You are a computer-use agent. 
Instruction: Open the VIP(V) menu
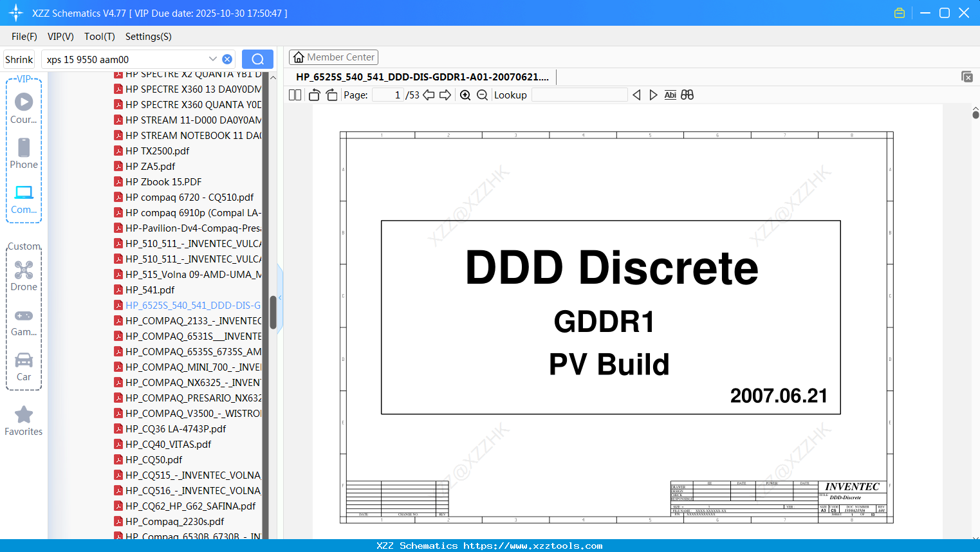pyautogui.click(x=60, y=37)
